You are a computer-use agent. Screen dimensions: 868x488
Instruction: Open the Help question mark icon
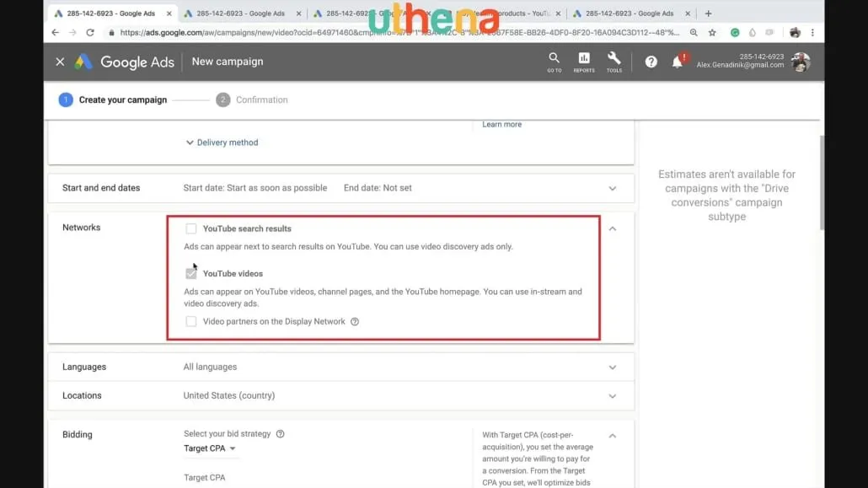click(651, 62)
